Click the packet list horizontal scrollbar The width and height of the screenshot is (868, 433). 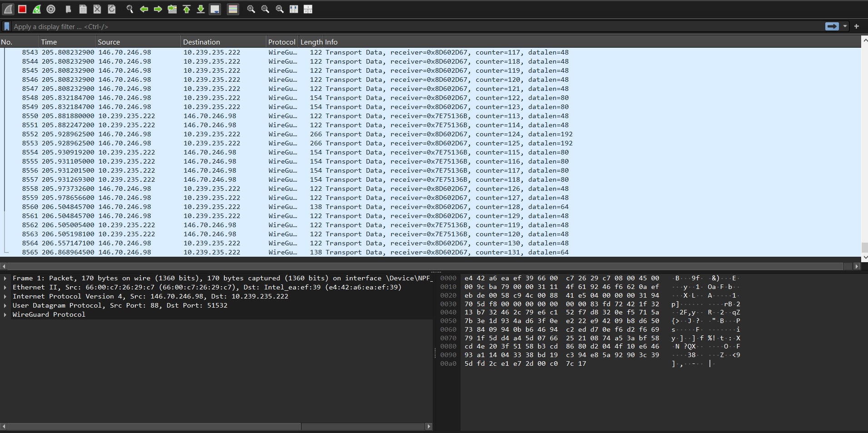tap(426, 266)
